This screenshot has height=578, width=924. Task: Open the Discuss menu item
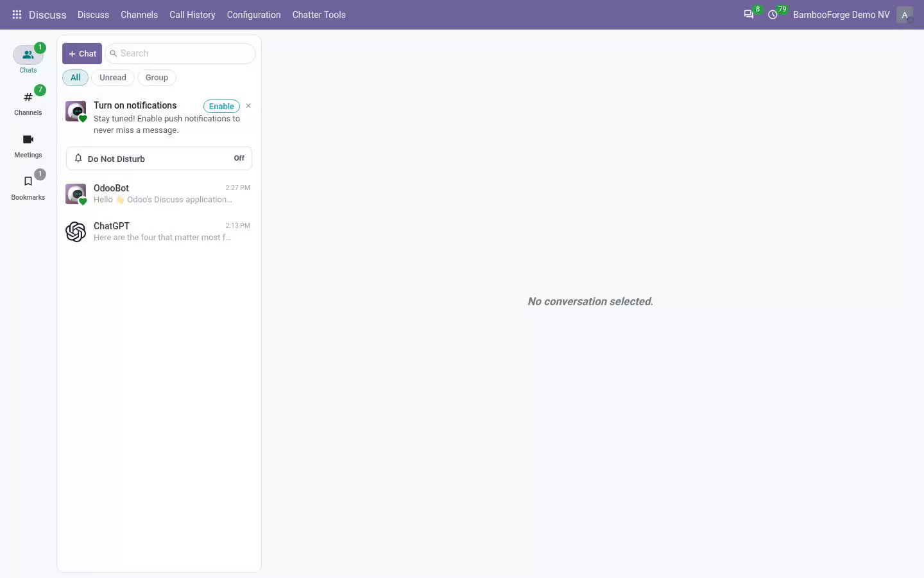coord(93,15)
